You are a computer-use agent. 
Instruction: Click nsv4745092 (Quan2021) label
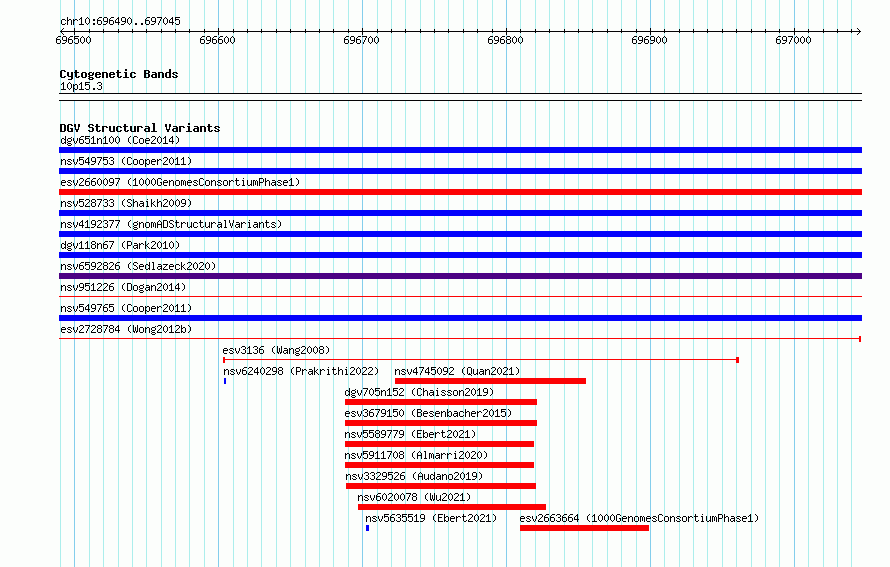457,371
